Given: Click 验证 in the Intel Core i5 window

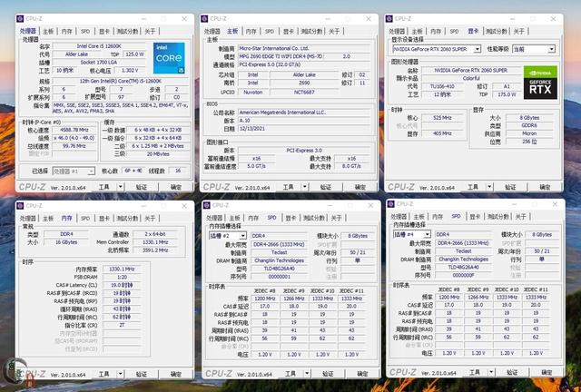Looking at the screenshot, I should 142,187.
